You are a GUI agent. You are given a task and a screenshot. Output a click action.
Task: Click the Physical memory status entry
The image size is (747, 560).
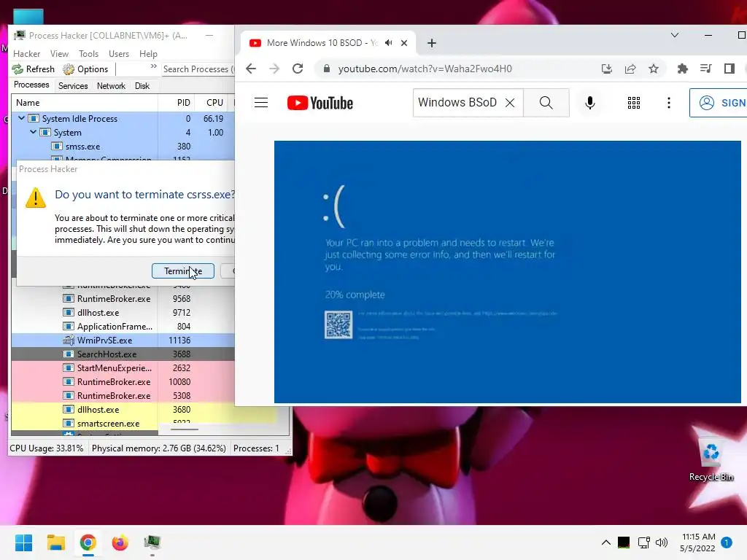click(x=158, y=448)
